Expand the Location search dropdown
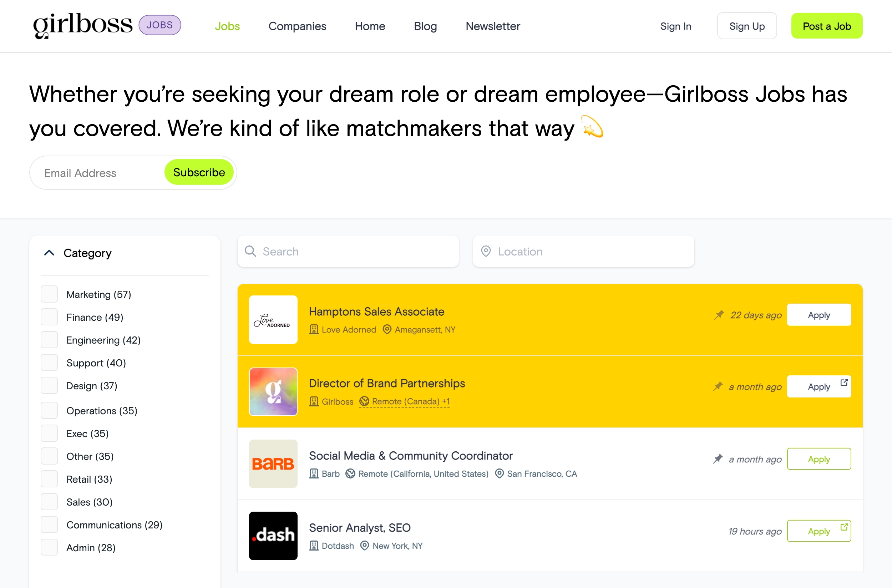 pyautogui.click(x=583, y=251)
